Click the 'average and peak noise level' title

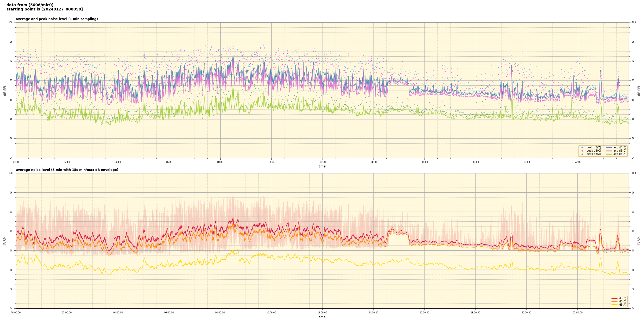57,19
